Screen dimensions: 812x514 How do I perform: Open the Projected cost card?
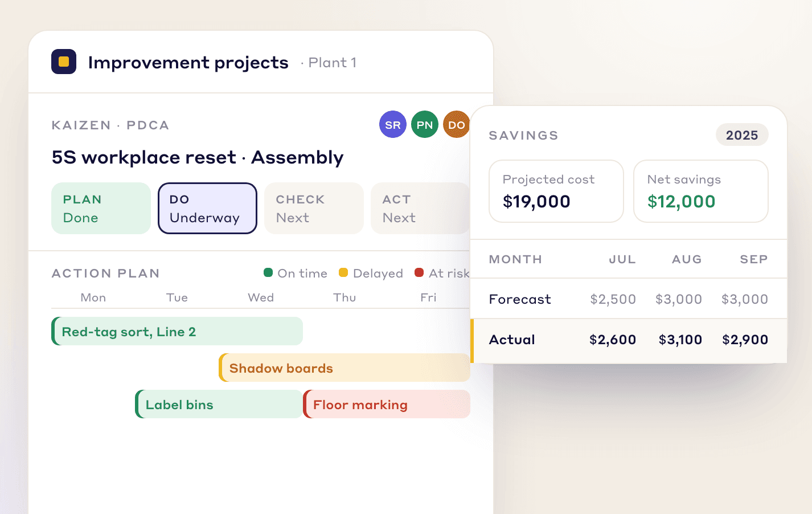[x=556, y=191]
